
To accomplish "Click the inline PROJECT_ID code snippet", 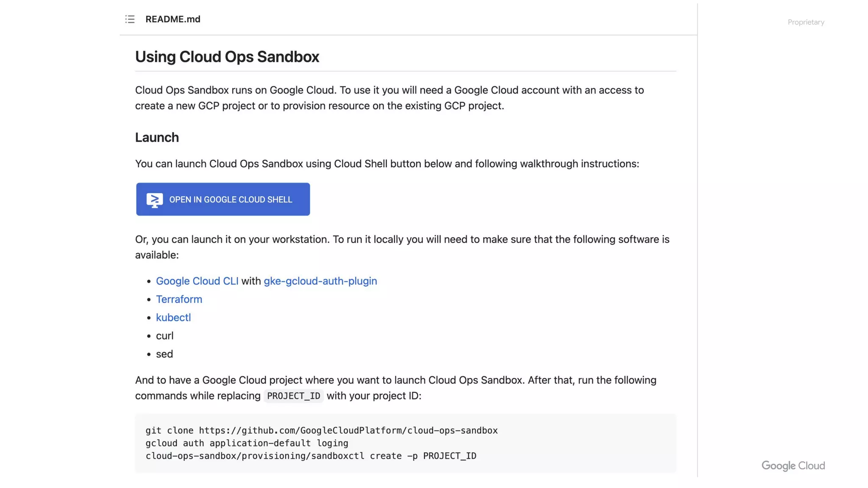I will (x=293, y=396).
